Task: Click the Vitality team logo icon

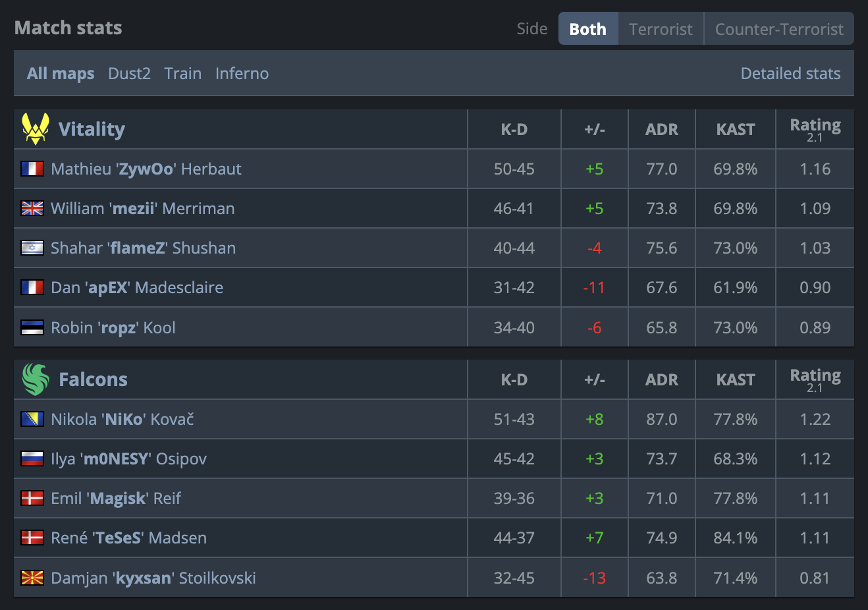Action: (x=36, y=128)
